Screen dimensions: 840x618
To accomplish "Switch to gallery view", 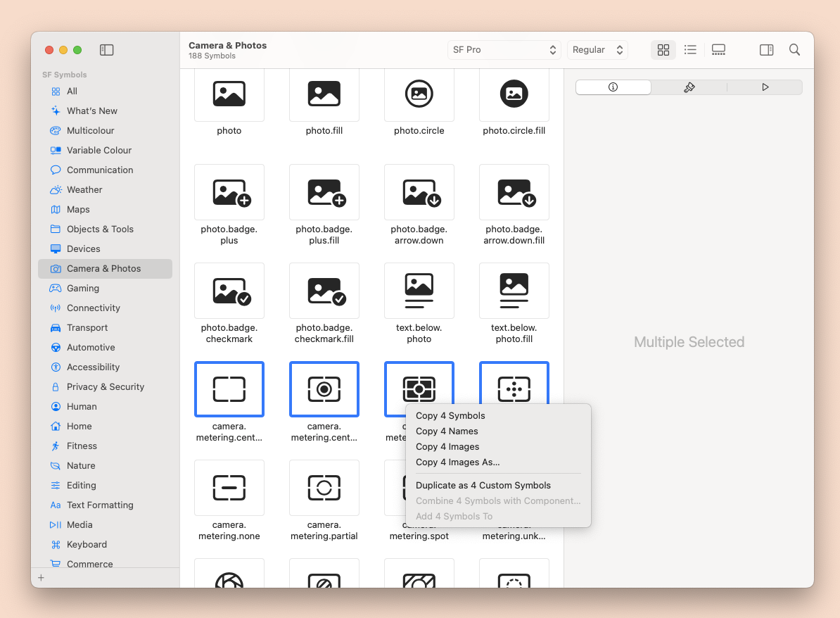I will (x=718, y=50).
